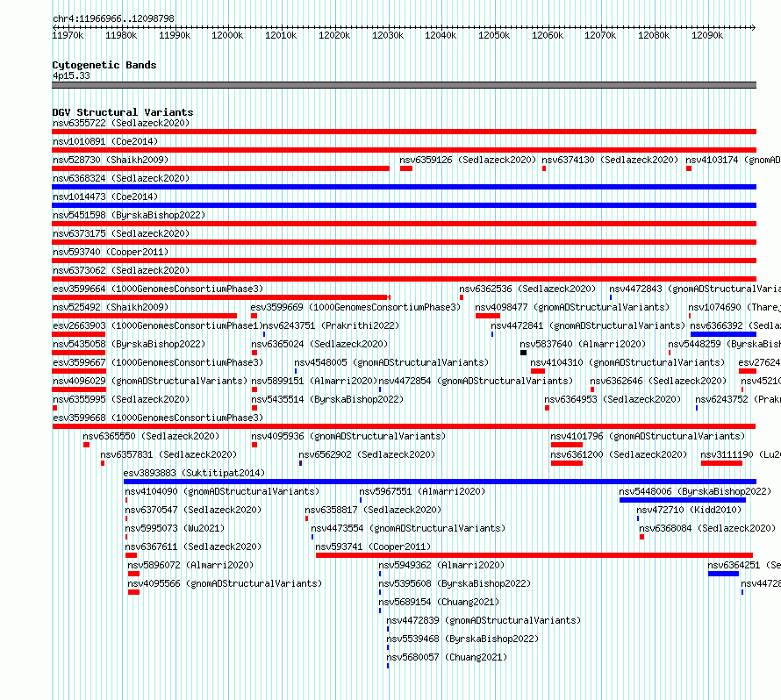This screenshot has width=781, height=700.
Task: Select the small red bar under nsv6359126
Action: click(x=406, y=168)
